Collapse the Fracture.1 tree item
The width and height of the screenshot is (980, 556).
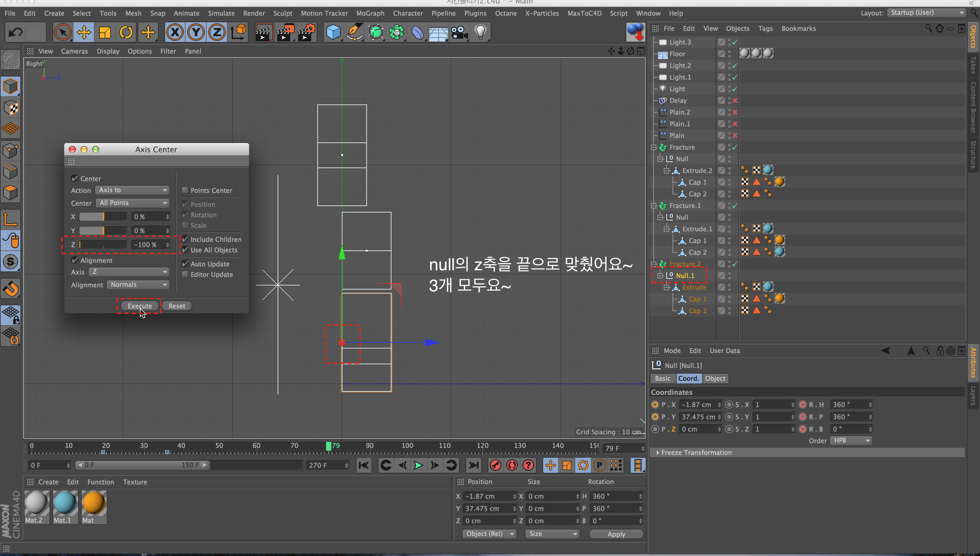pyautogui.click(x=653, y=205)
